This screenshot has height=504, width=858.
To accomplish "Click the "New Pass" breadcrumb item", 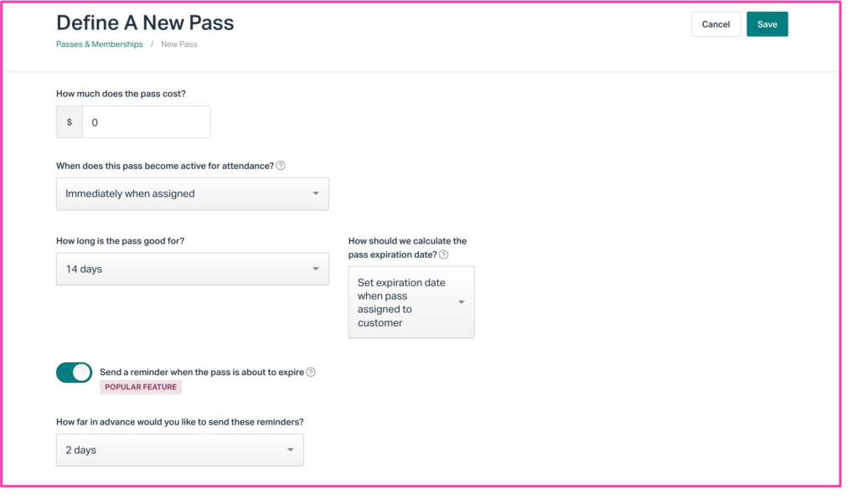I will (x=179, y=44).
